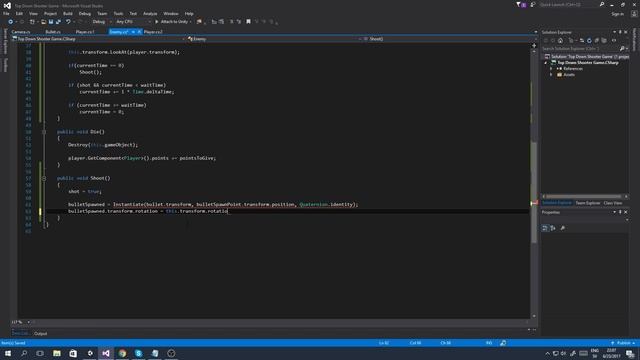Close the Properties panel
Image resolution: width=640 pixels, height=360 pixels.
tap(626, 212)
